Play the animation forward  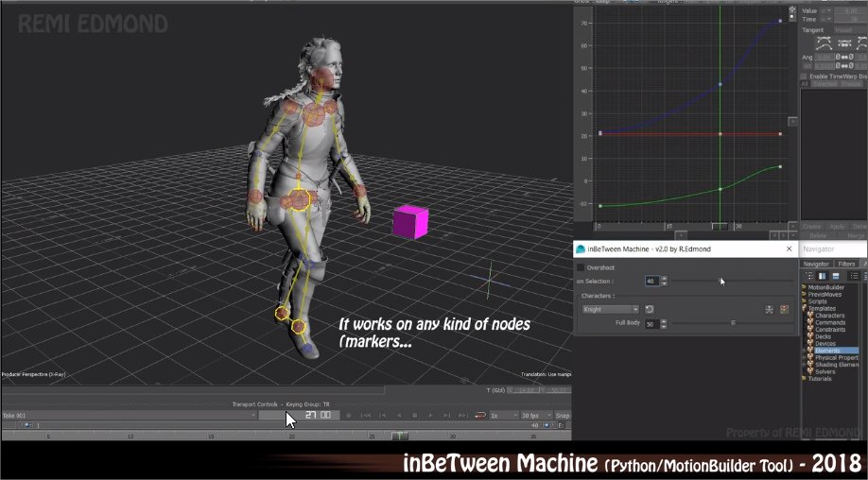(x=430, y=416)
